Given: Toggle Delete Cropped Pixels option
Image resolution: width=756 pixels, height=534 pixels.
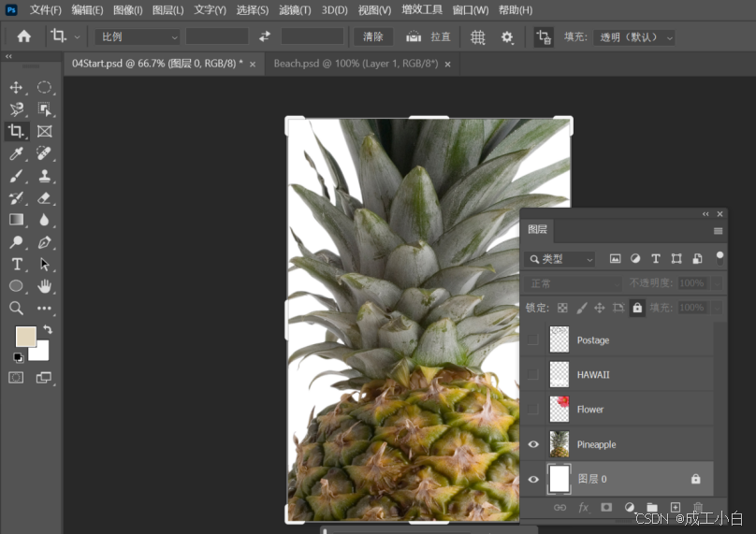Looking at the screenshot, I should 544,37.
